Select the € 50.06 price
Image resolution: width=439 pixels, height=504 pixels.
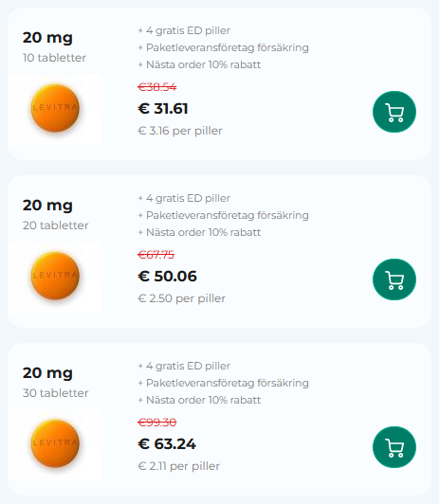pos(167,277)
